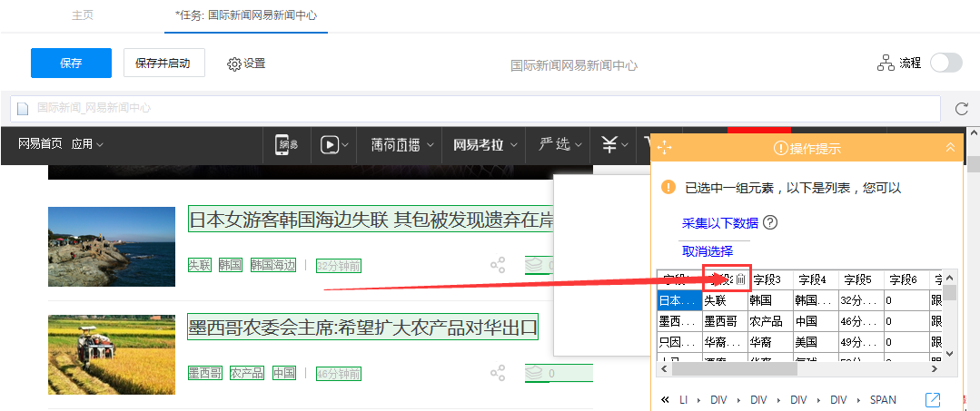
Task: Select the 字段5 column header
Action: [861, 279]
